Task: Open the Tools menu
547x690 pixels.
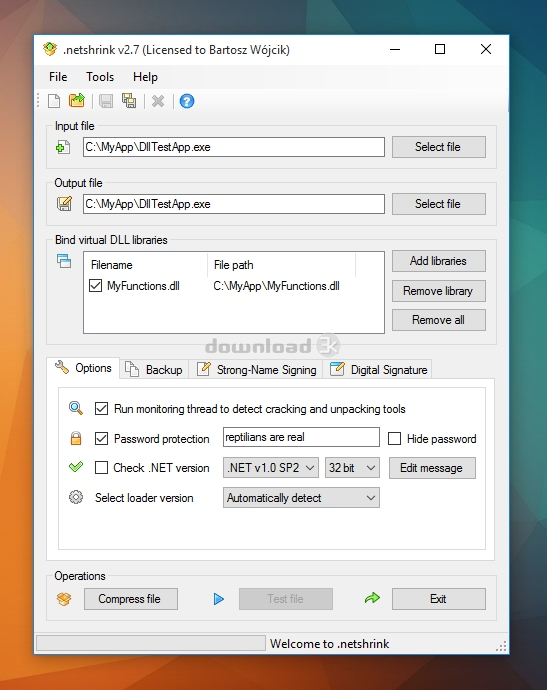Action: click(x=100, y=77)
